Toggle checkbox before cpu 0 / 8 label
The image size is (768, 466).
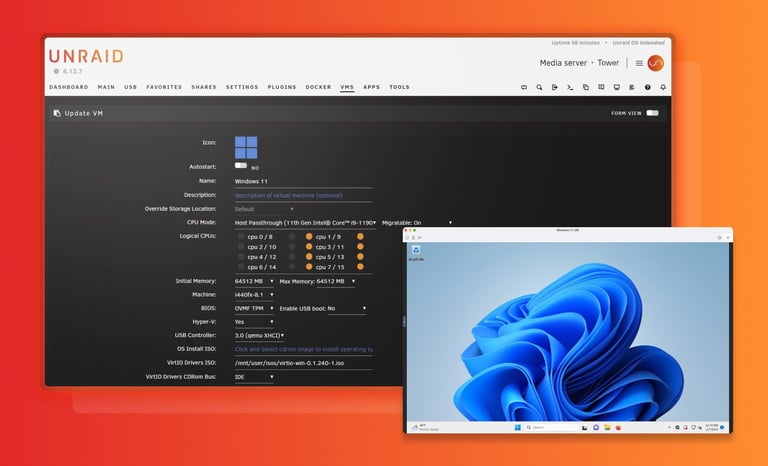[x=240, y=237]
